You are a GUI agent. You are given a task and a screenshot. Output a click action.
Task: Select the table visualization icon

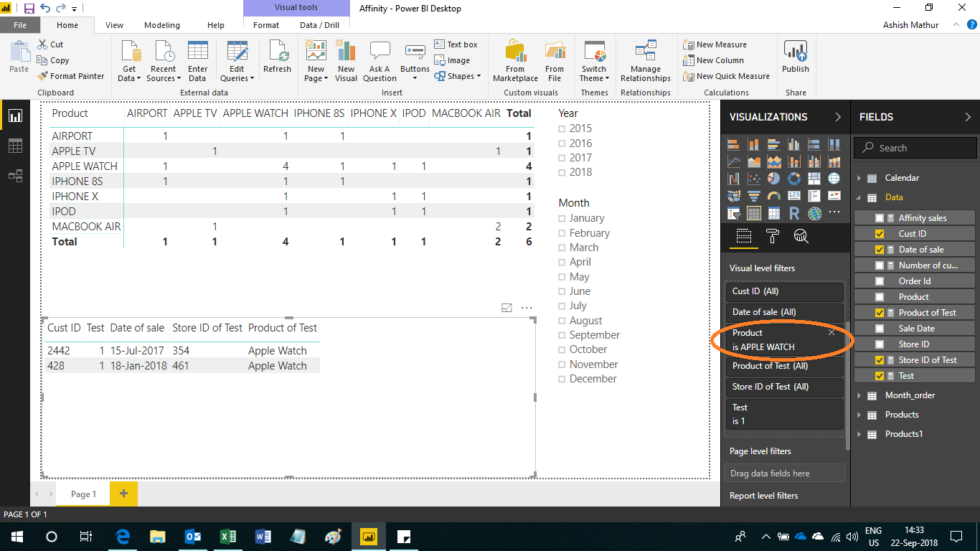coord(754,213)
